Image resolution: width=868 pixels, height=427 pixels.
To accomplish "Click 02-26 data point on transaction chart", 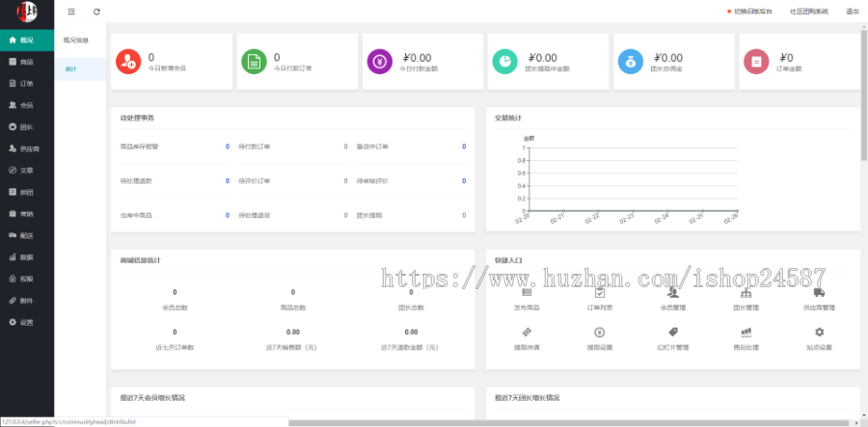I will 738,211.
